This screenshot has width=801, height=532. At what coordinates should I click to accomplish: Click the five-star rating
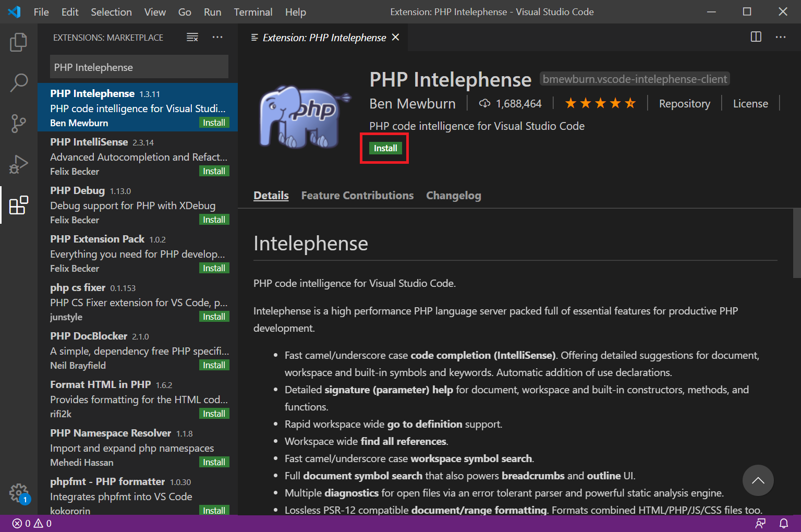tap(600, 103)
